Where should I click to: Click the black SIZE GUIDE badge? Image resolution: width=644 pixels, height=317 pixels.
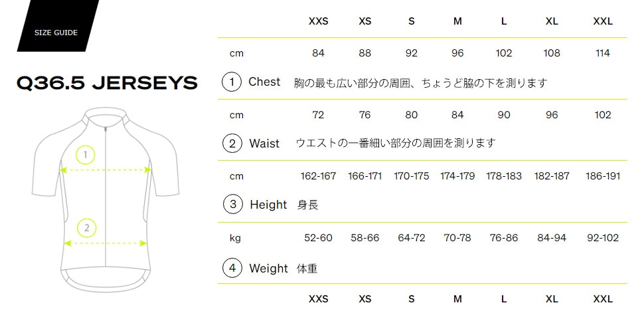pos(56,32)
